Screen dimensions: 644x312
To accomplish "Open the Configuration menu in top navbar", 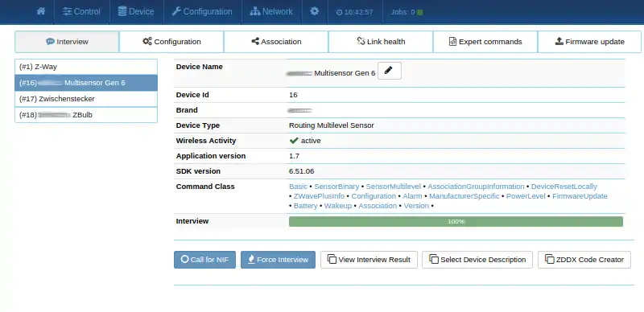I will pyautogui.click(x=202, y=11).
